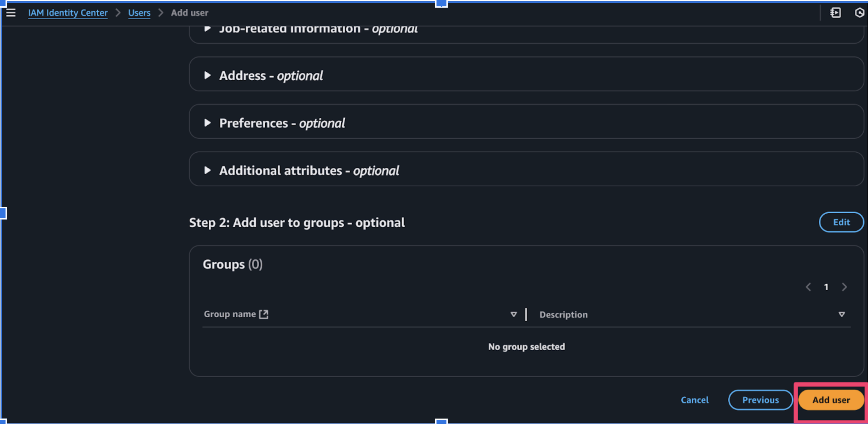Sort by Group name column arrow
Screen dimensions: 868x424
(x=513, y=314)
